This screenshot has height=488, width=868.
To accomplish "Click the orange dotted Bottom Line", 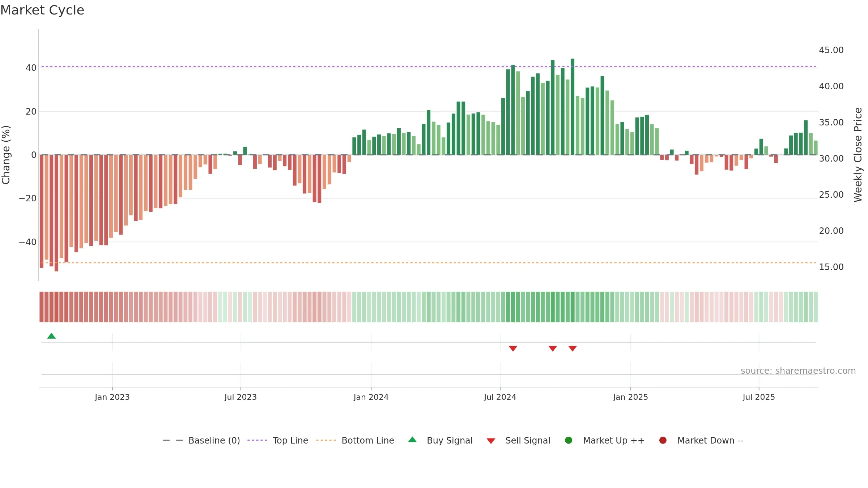I will tap(429, 263).
